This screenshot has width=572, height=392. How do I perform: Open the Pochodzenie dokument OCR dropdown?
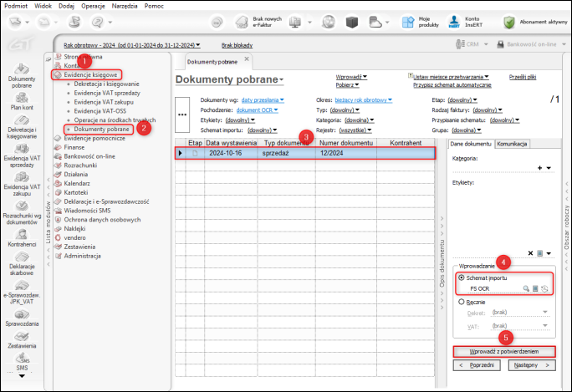[x=259, y=109]
